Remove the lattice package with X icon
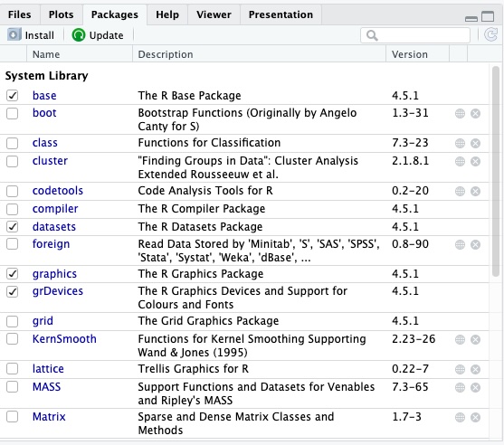Image resolution: width=504 pixels, height=445 pixels. click(475, 370)
